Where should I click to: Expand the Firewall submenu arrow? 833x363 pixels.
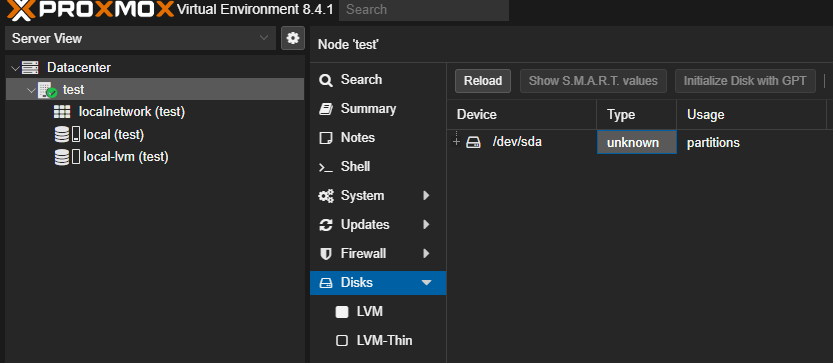tap(426, 254)
